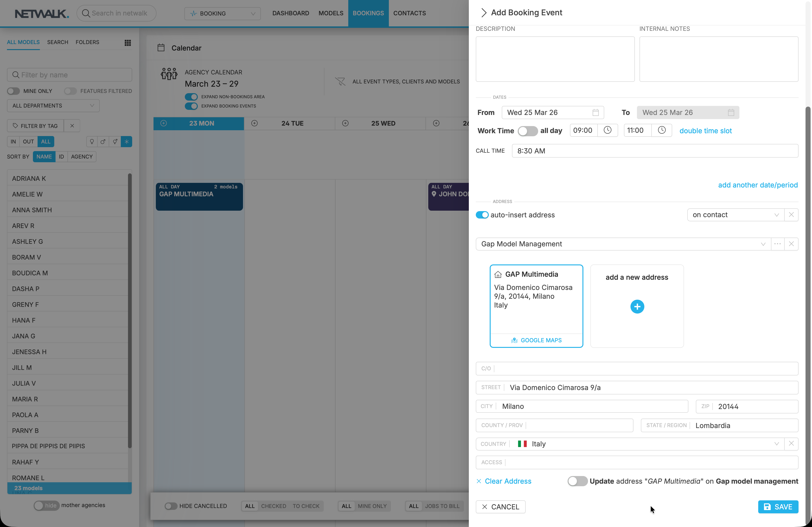Expand the on contact dropdown
The image size is (812, 527).
pos(776,215)
